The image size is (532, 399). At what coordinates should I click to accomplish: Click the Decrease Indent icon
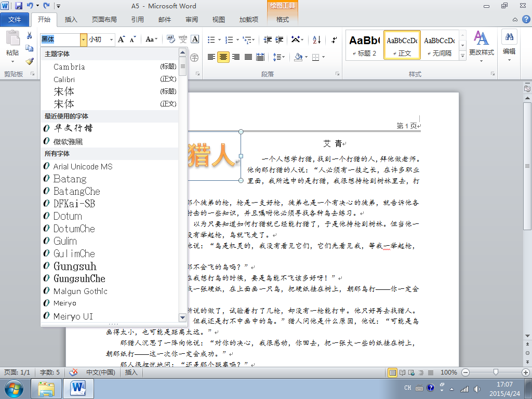coord(268,39)
